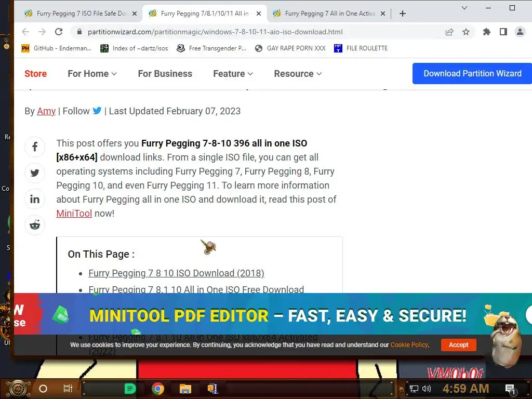
Task: Close the first 'ISO File Safe' tab
Action: [135, 14]
